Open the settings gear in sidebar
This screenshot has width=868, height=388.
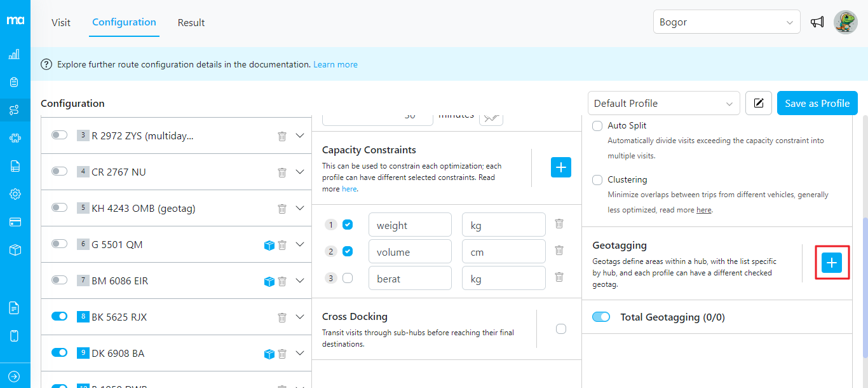15,194
